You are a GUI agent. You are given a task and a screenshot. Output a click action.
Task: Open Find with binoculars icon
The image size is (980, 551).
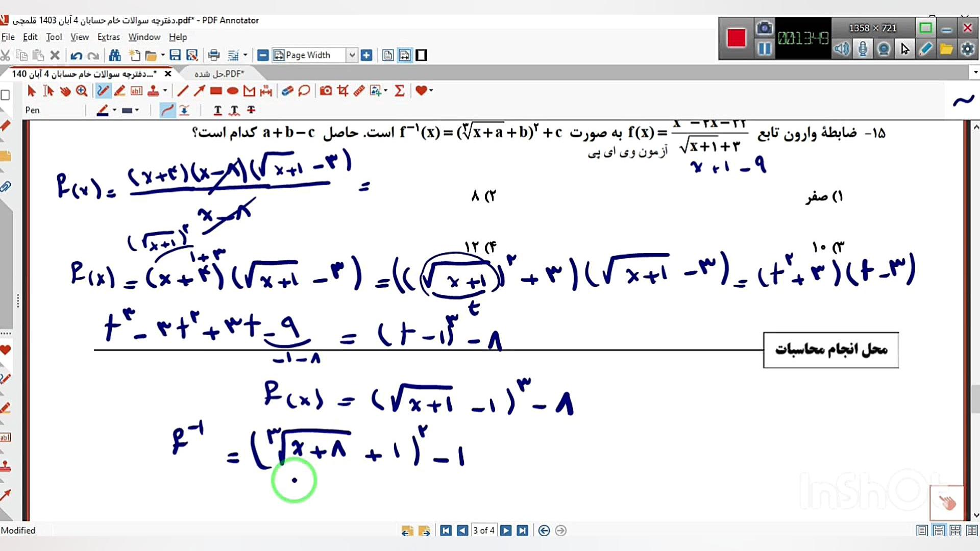115,55
